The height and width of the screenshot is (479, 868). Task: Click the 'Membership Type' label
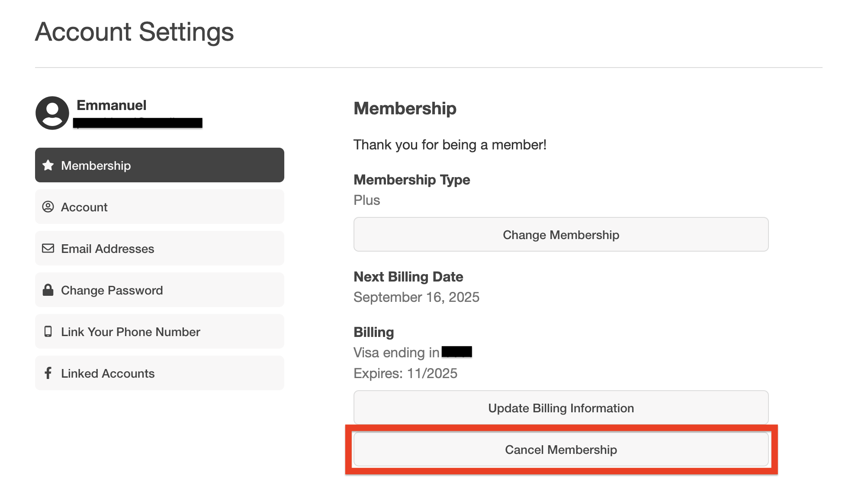(412, 180)
